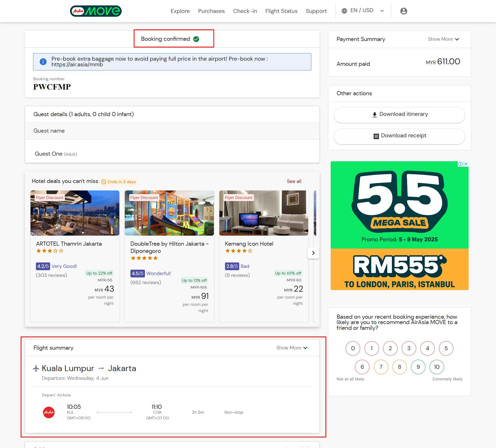The image size is (496, 448).
Task: Open the account profile icon
Action: [x=403, y=11]
